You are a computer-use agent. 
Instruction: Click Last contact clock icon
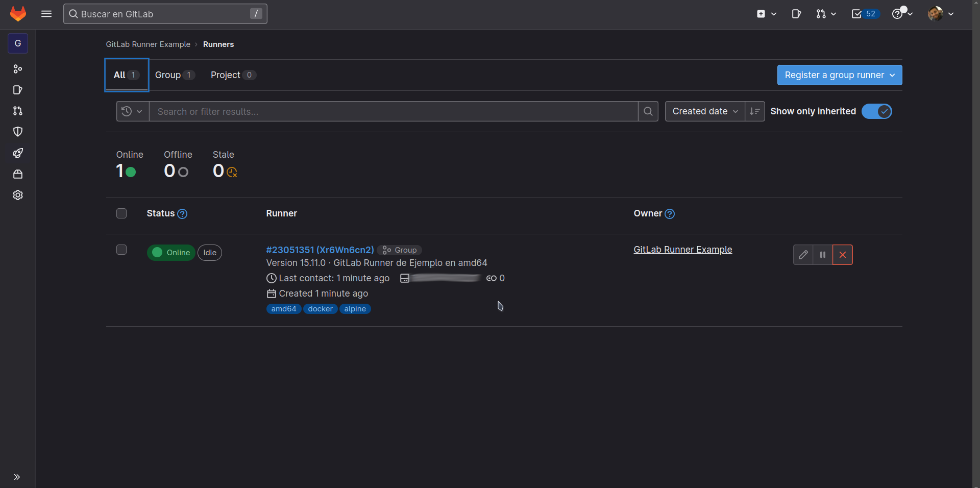point(272,278)
